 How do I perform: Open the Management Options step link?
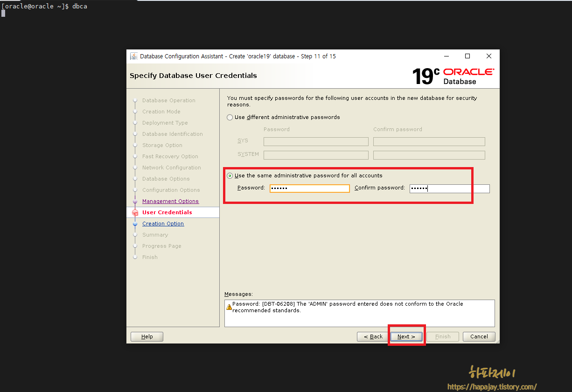click(x=170, y=201)
